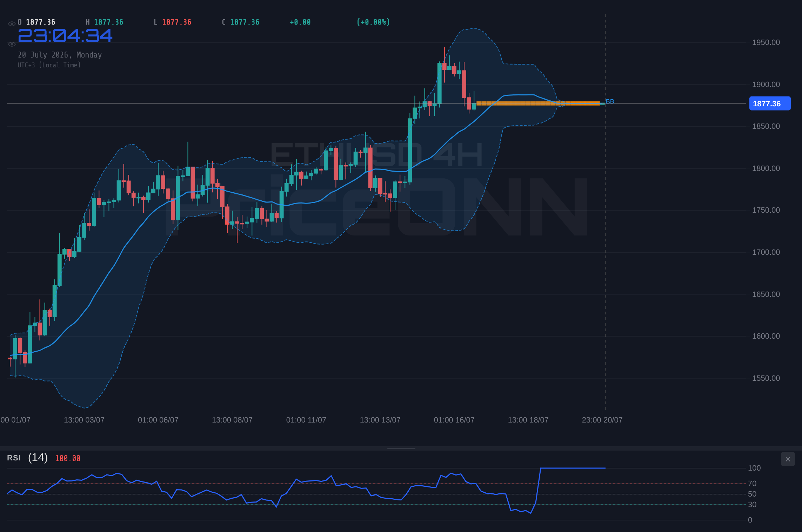Viewport: 802px width, 532px height.
Task: Click the 1850.00 price axis label
Action: click(x=766, y=126)
